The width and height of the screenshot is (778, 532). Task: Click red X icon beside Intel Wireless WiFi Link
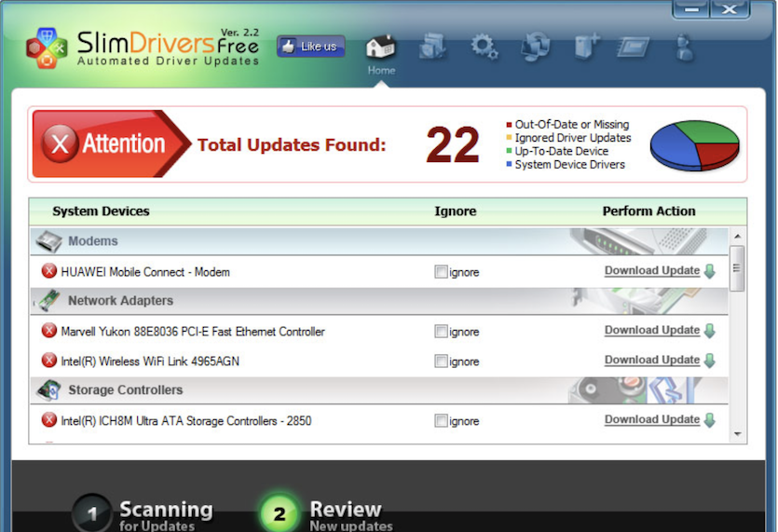point(48,361)
